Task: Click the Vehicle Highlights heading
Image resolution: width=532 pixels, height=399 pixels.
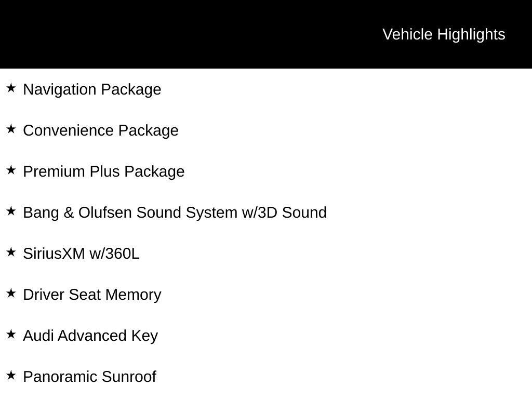Action: coord(444,35)
